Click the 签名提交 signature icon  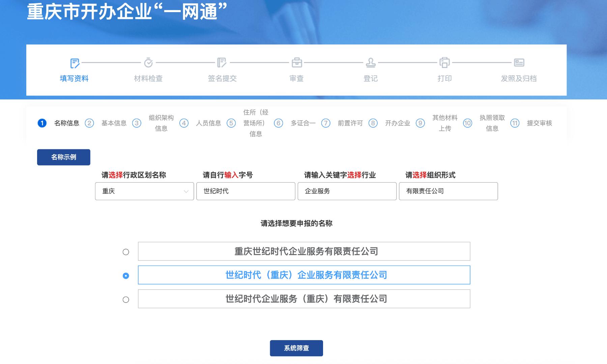pos(222,62)
